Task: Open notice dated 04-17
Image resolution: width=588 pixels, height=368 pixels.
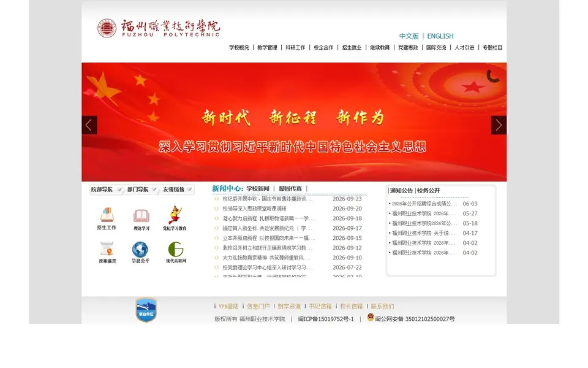Action: pos(423,233)
